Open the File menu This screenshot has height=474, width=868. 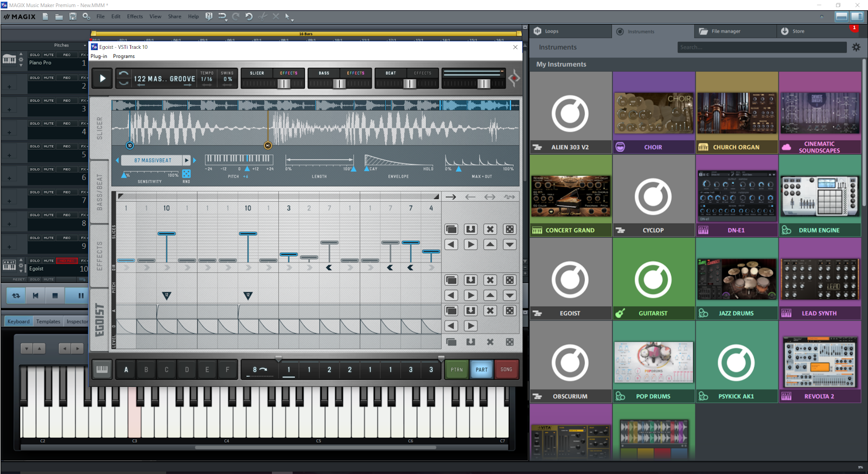[x=100, y=17]
